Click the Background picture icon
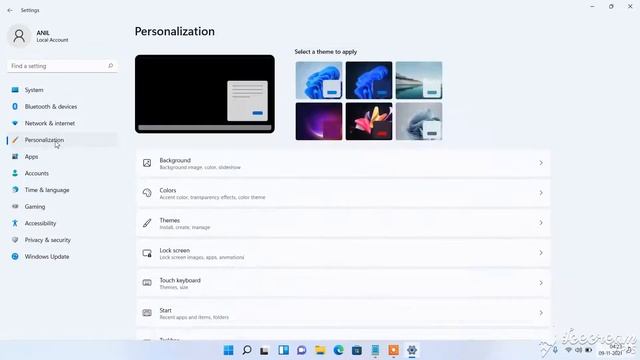Image resolution: width=640 pixels, height=360 pixels. coord(147,163)
